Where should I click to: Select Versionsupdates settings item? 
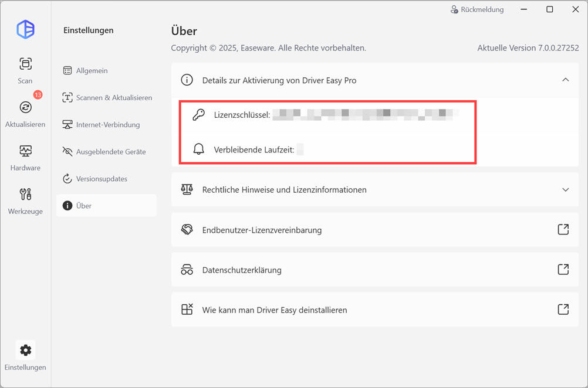106,179
